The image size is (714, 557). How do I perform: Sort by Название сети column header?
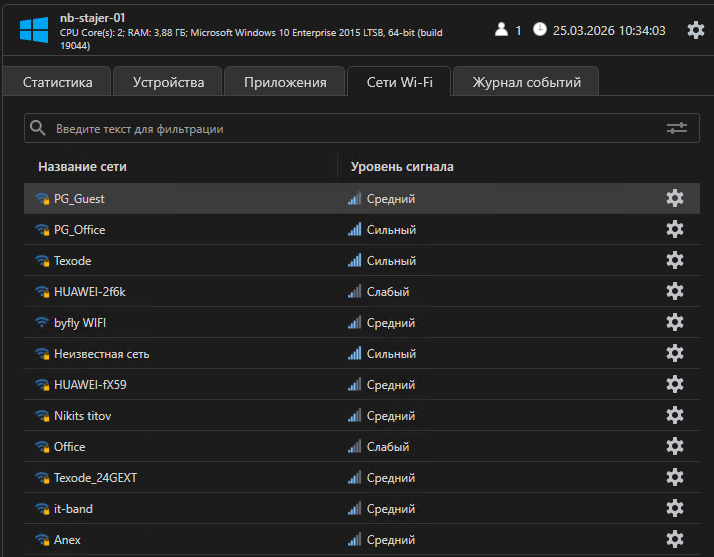[x=82, y=166]
